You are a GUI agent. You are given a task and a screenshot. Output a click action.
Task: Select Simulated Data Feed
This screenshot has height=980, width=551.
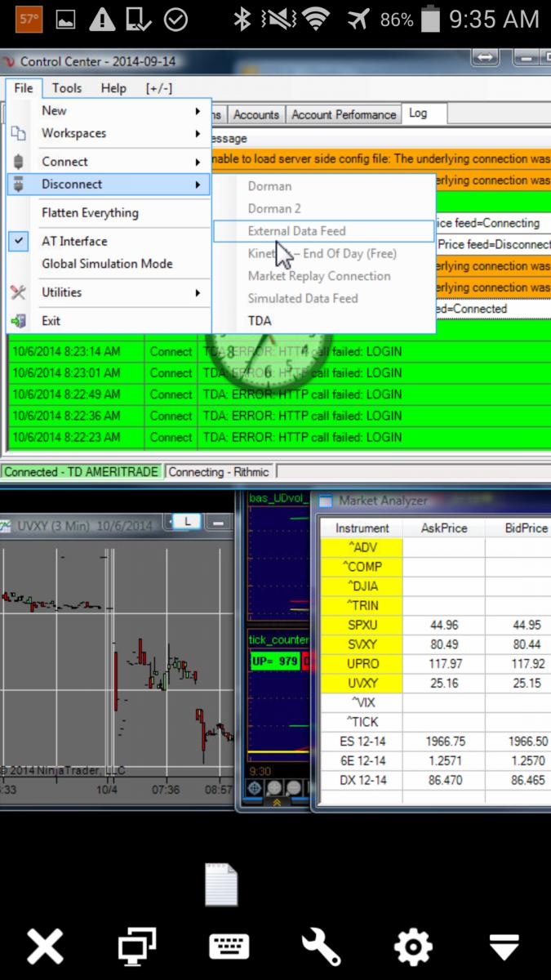pos(303,298)
